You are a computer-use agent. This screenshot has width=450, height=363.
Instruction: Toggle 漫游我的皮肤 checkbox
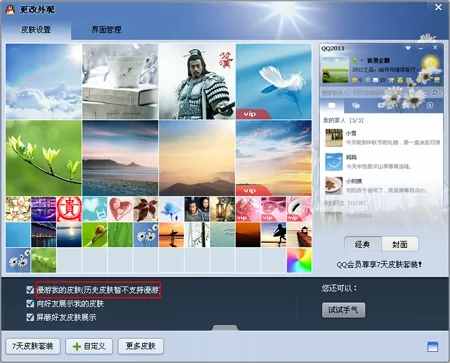[x=30, y=290]
